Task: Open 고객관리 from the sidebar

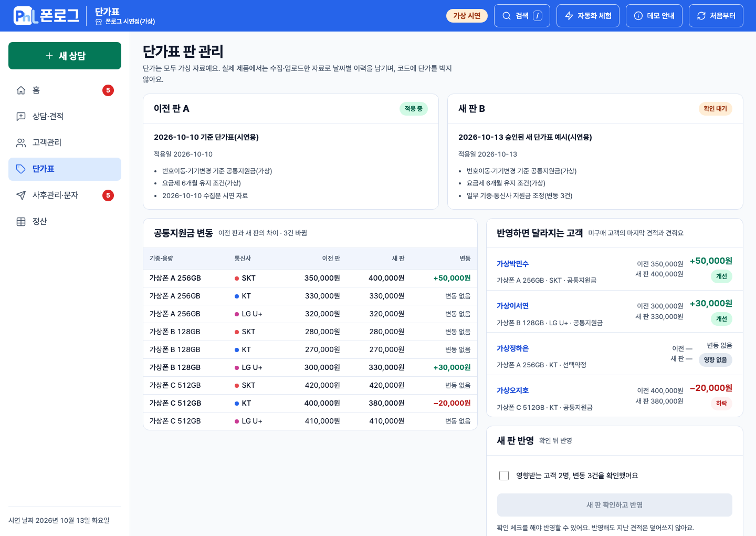Action: pyautogui.click(x=65, y=143)
